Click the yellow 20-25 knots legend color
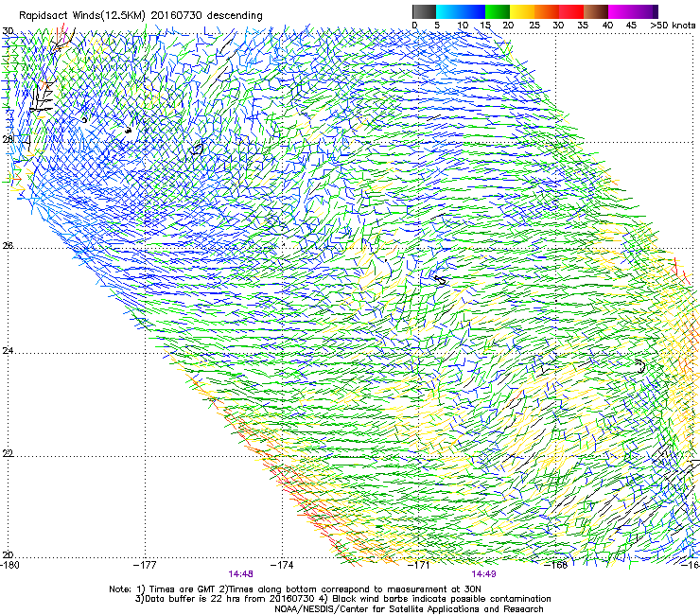Screen dimensions: 700x615 click(522, 11)
